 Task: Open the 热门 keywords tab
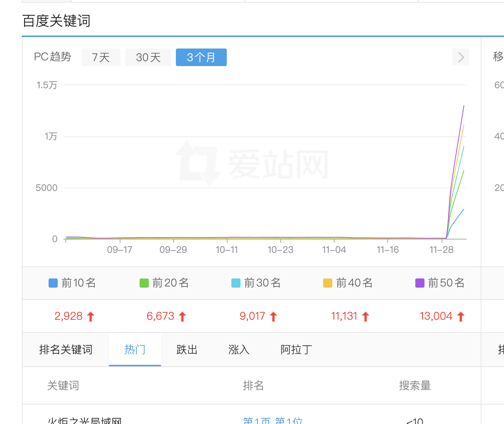pos(135,350)
